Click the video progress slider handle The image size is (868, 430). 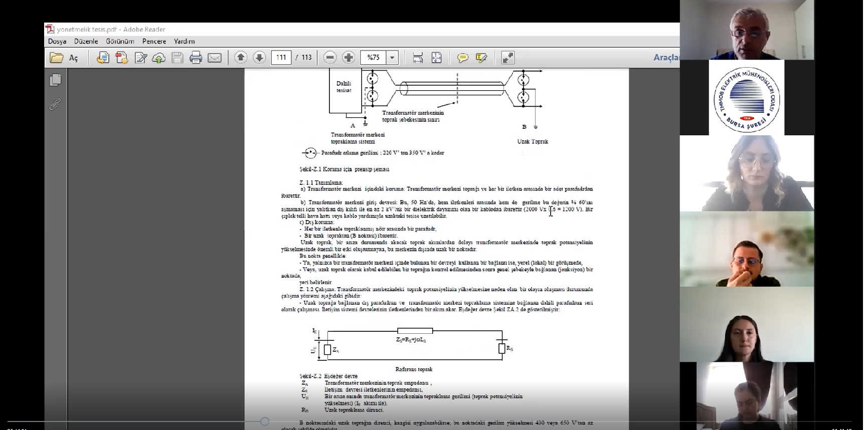click(x=265, y=421)
